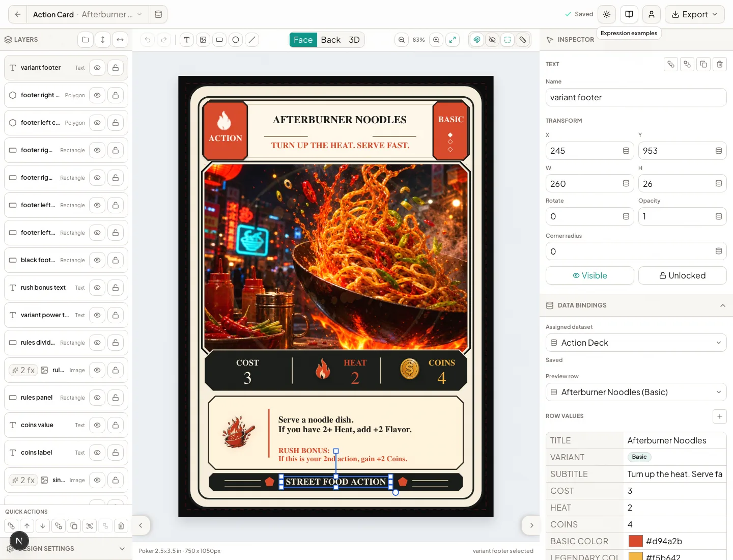Click the X field data-binding icon
The width and height of the screenshot is (733, 560).
tap(626, 151)
